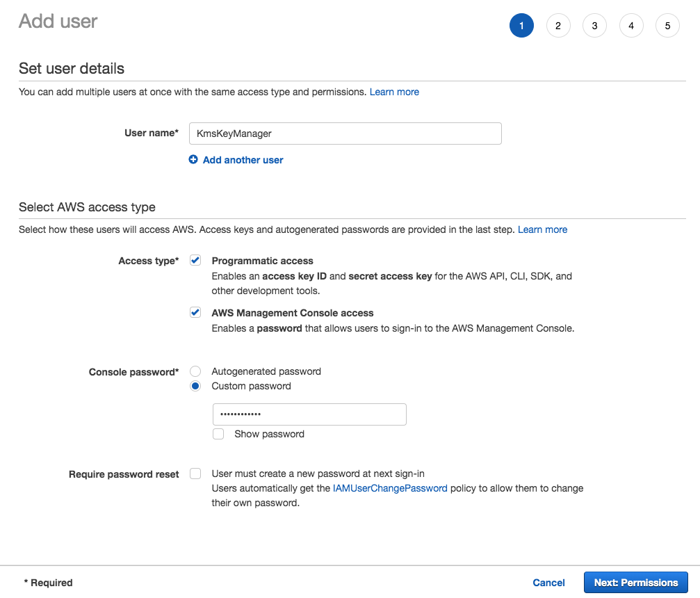The width and height of the screenshot is (700, 598).
Task: Click the plus icon beside Add another user
Action: (193, 159)
